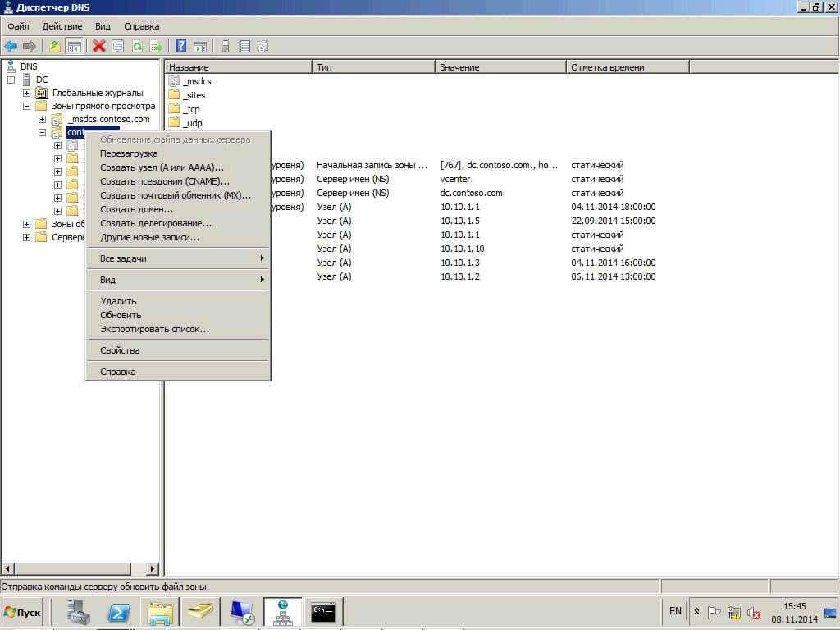Open Windows Explorer from the taskbar
Image resolution: width=840 pixels, height=630 pixels.
[x=160, y=612]
